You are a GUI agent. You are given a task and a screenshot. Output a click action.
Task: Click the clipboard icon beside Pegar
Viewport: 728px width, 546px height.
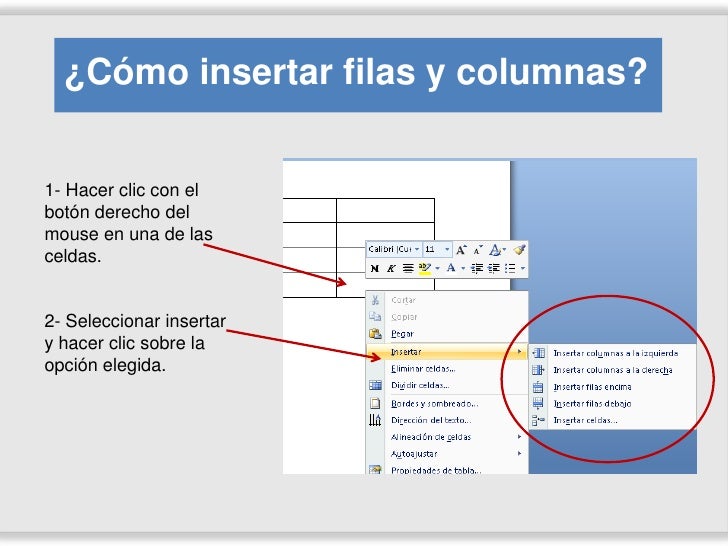click(375, 333)
